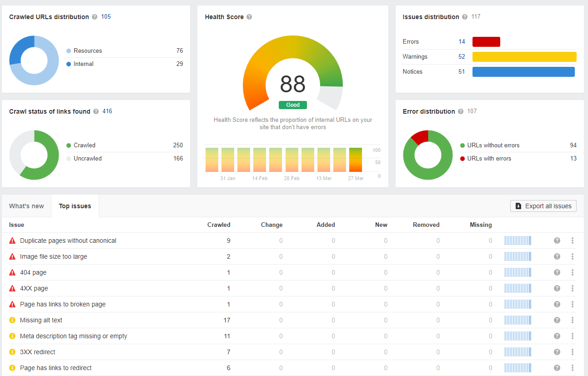Open more options menu for Page has links to broken page
The image size is (588, 376).
click(573, 304)
